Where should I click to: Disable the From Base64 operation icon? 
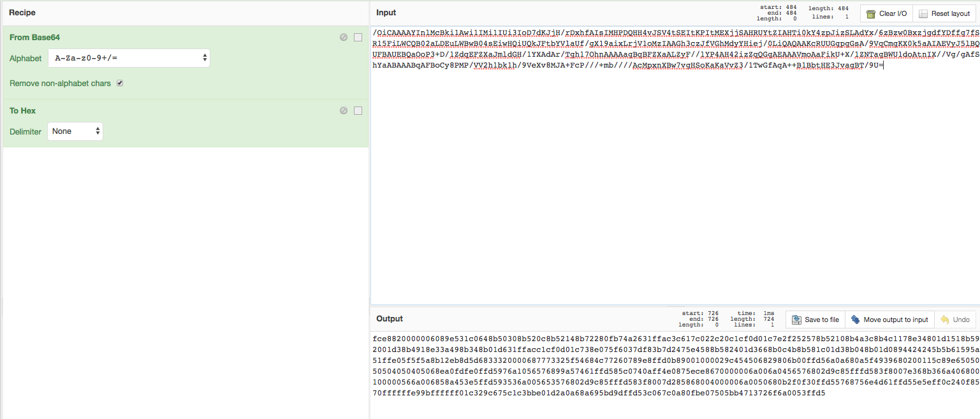344,38
